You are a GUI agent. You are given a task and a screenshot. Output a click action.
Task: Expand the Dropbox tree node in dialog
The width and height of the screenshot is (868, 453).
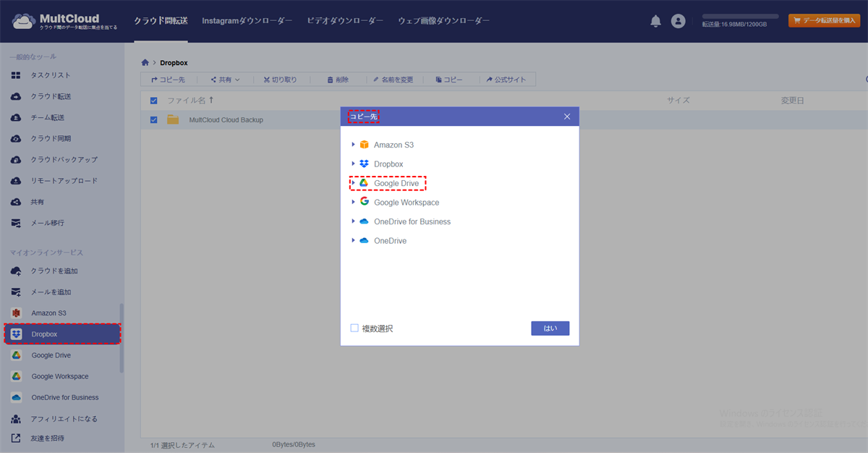(354, 164)
